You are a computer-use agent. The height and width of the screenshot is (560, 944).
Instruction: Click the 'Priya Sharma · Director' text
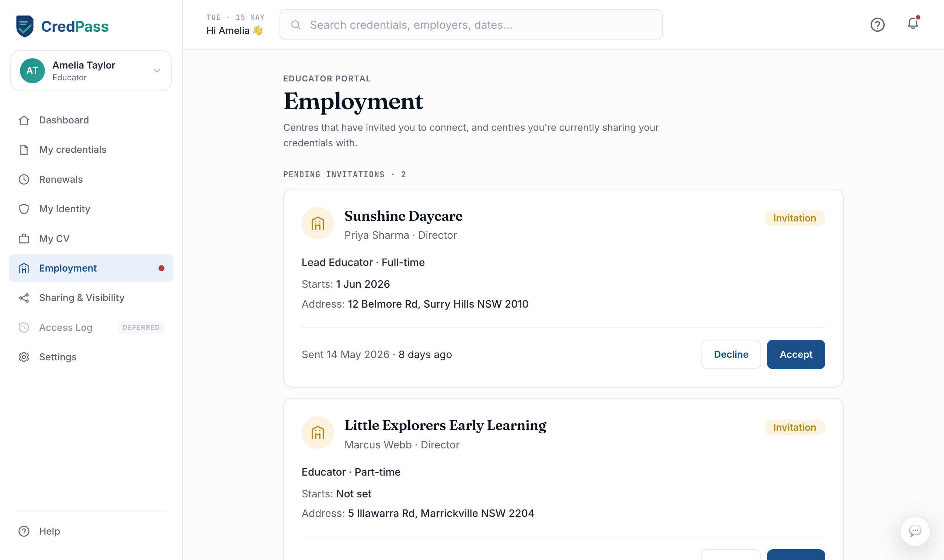pyautogui.click(x=400, y=235)
